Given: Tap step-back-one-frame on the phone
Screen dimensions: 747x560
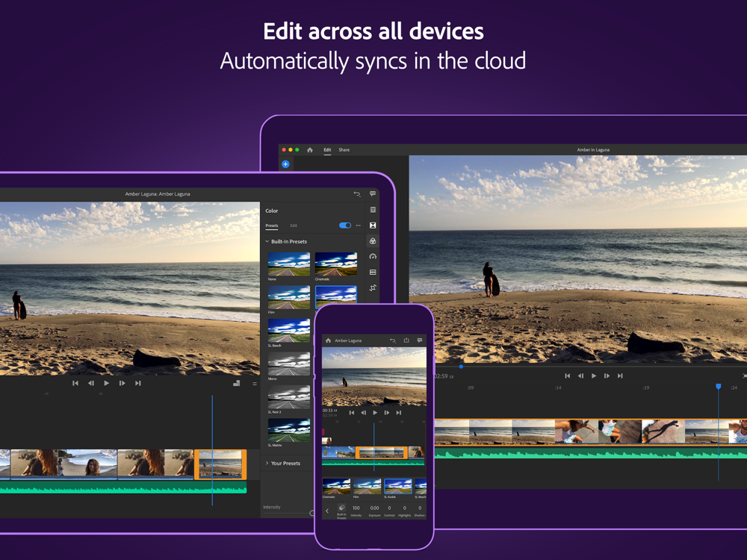Looking at the screenshot, I should 364,413.
